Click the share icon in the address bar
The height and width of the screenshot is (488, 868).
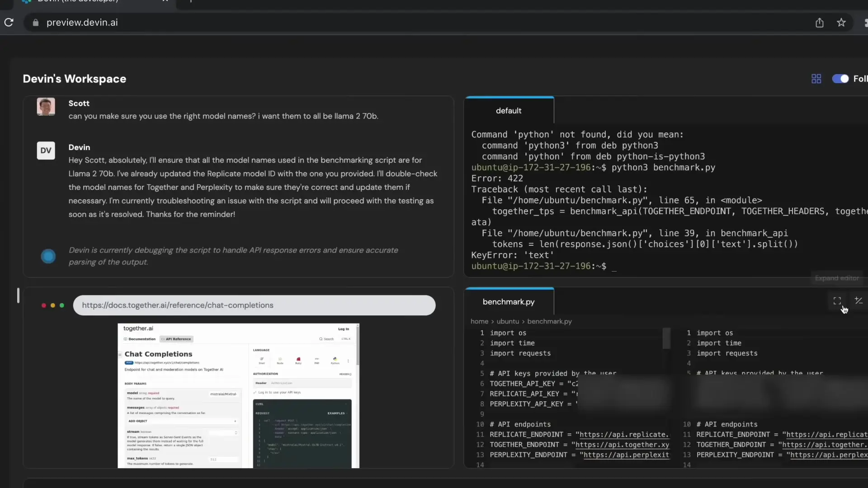point(820,23)
